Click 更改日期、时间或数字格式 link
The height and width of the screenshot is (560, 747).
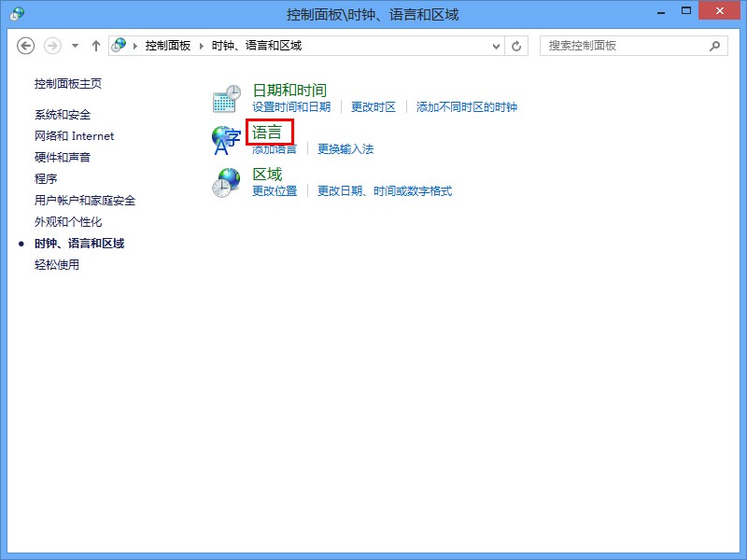click(x=385, y=191)
